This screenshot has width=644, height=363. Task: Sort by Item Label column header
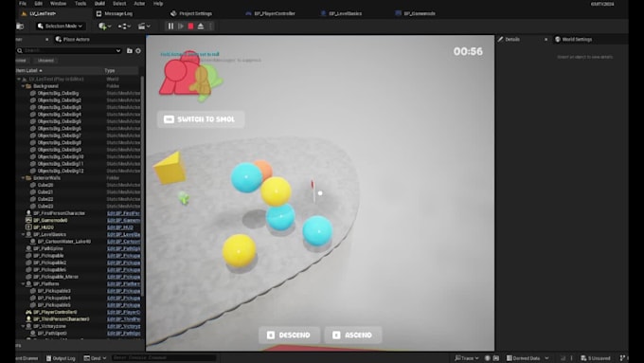28,71
